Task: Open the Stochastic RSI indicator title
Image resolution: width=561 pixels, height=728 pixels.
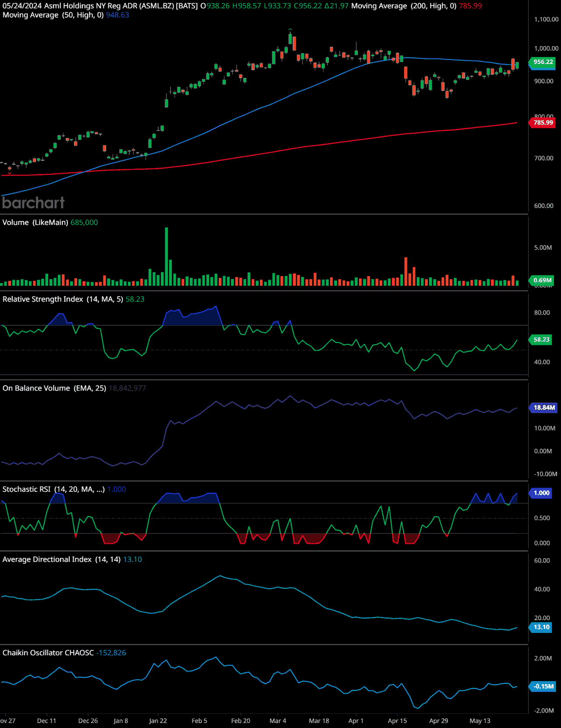Action: pyautogui.click(x=53, y=490)
